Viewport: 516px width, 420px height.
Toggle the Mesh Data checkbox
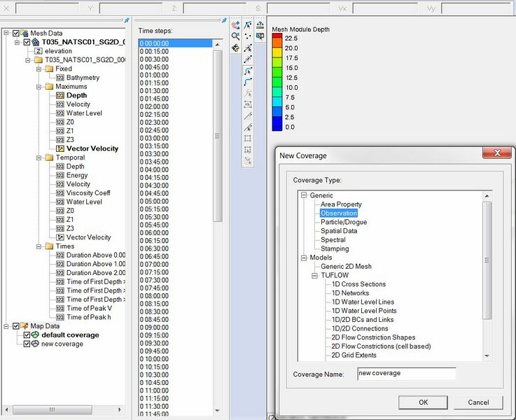[16, 33]
